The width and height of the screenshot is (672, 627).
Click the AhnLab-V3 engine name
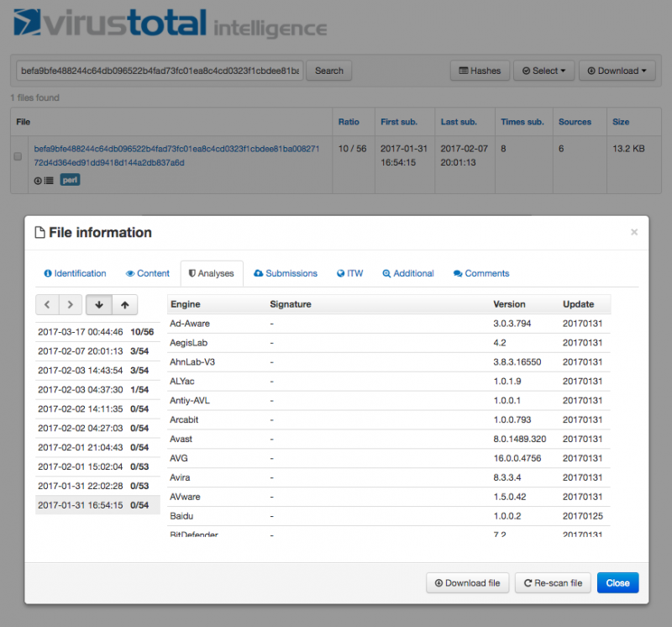pyautogui.click(x=192, y=362)
